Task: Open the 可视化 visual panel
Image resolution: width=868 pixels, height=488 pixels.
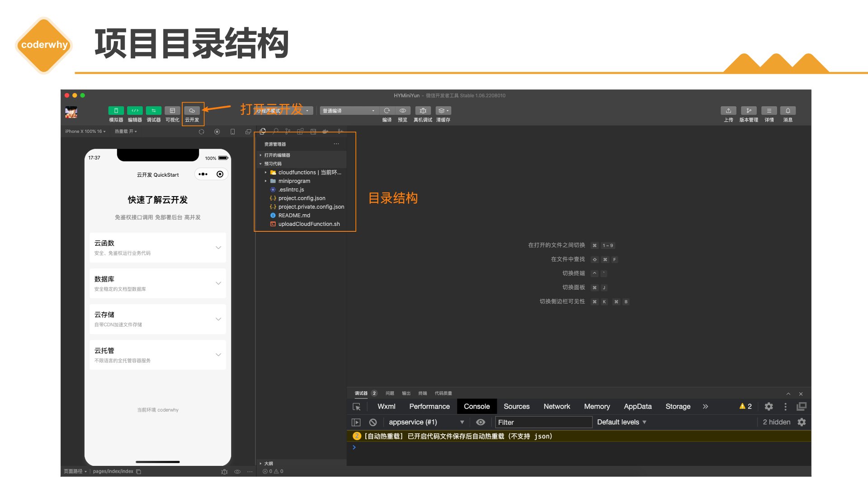Action: point(172,111)
